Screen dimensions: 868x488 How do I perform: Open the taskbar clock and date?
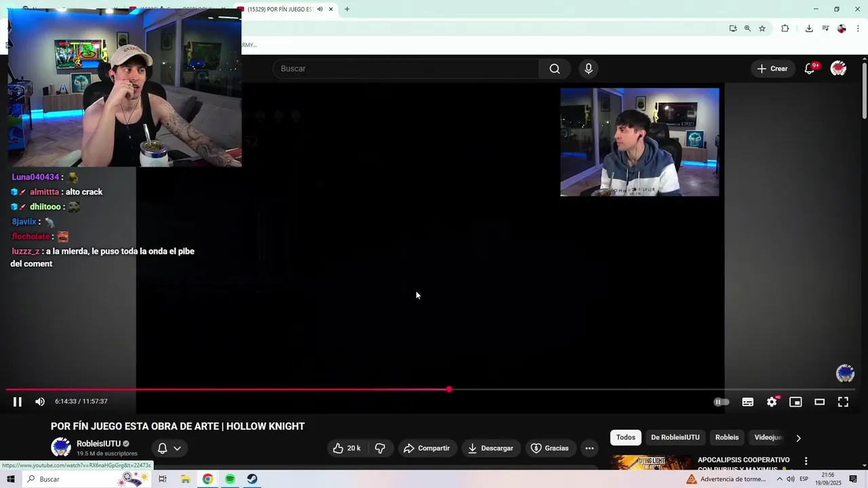pos(827,479)
